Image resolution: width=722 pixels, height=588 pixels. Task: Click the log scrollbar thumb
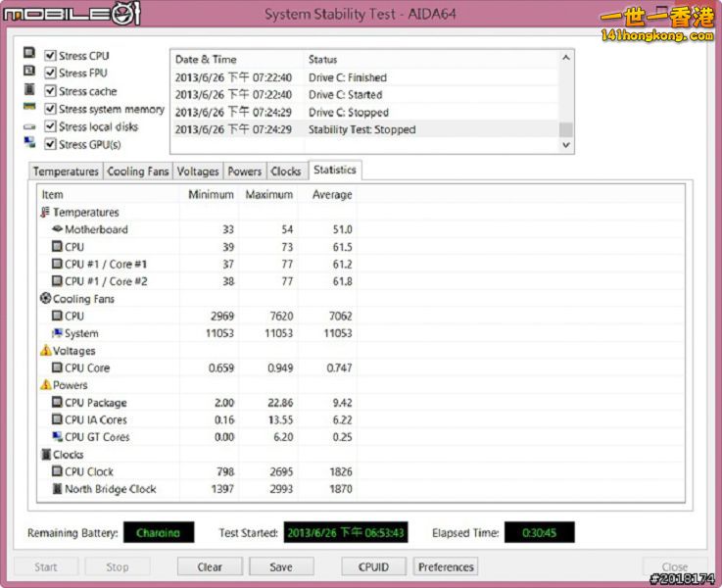[566, 129]
